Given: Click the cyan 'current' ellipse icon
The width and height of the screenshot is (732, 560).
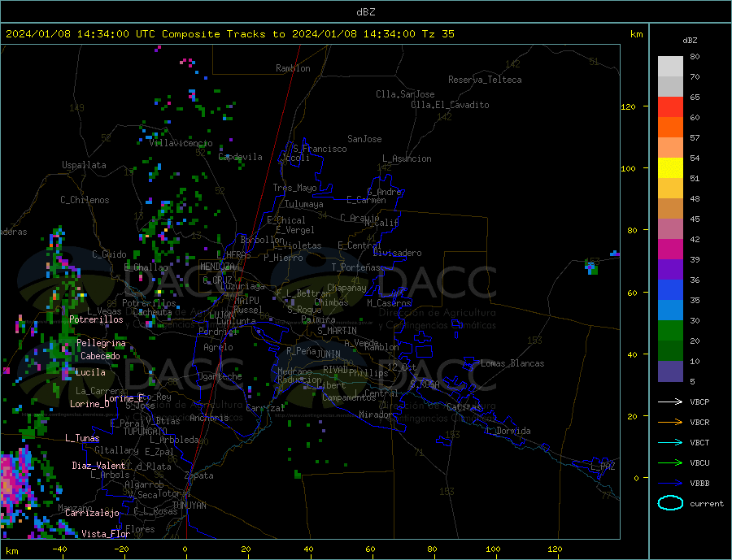Looking at the screenshot, I should 670,503.
